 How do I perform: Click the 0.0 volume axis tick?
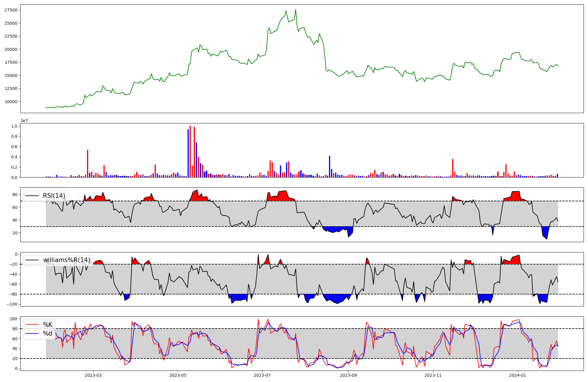click(14, 177)
